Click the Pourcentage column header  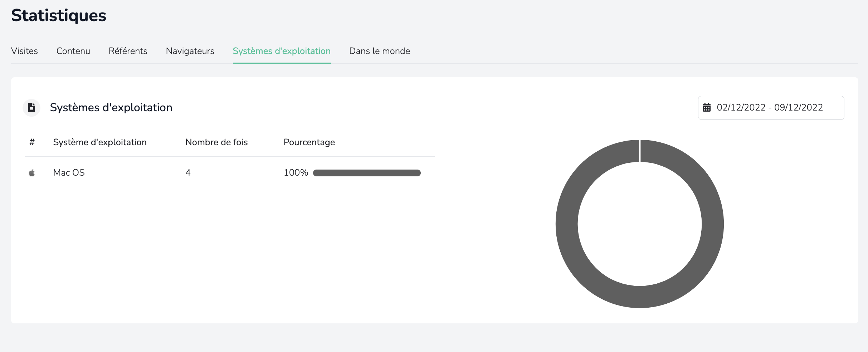pyautogui.click(x=309, y=142)
